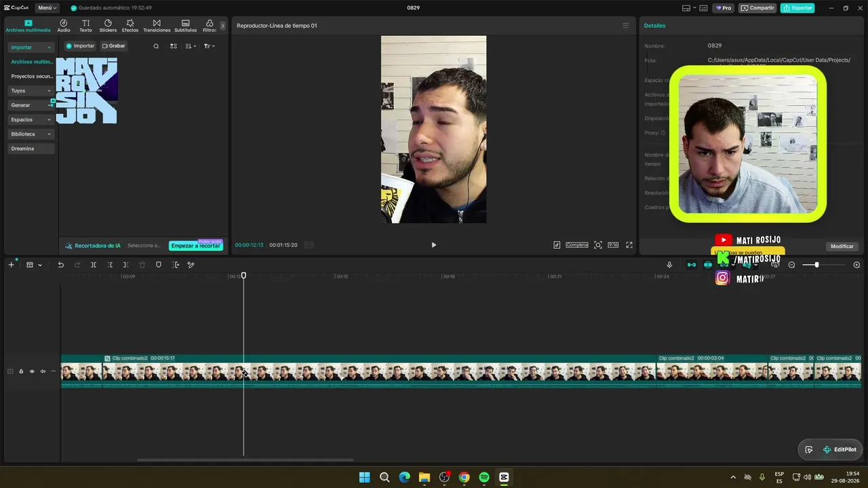Click the Grabar record button
The height and width of the screenshot is (488, 868).
point(114,46)
